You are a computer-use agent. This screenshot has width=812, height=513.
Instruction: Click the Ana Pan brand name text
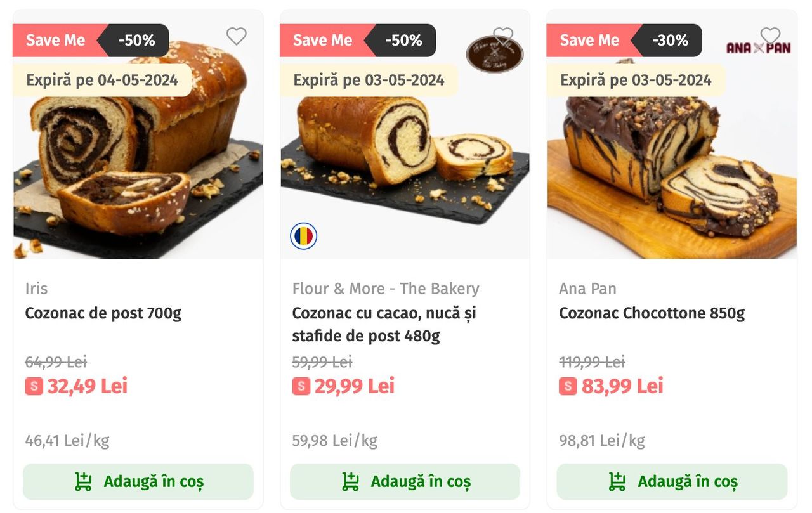point(587,289)
